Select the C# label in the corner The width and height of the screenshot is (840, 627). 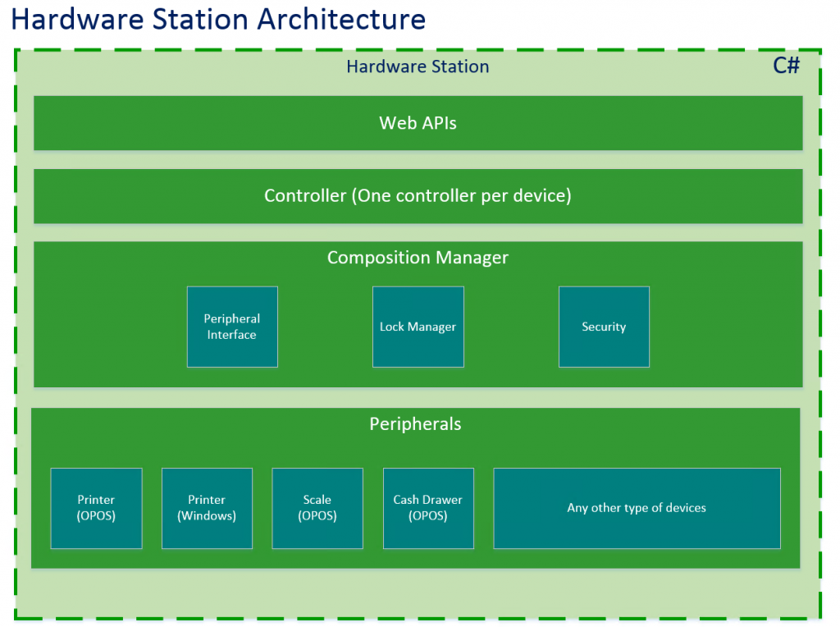786,65
